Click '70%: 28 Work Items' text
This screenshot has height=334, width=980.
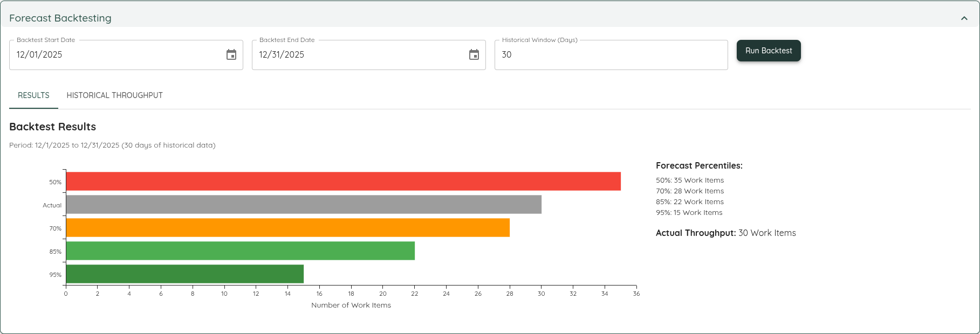(690, 191)
